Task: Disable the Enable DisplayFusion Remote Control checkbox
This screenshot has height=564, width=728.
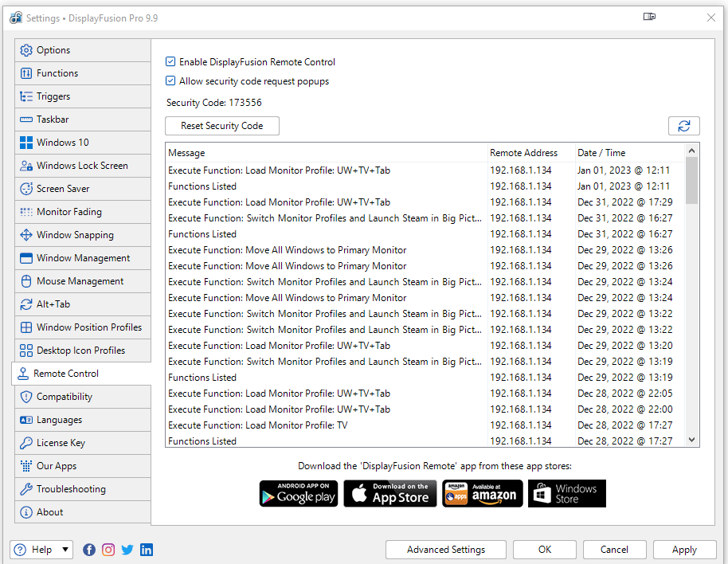Action: point(170,62)
